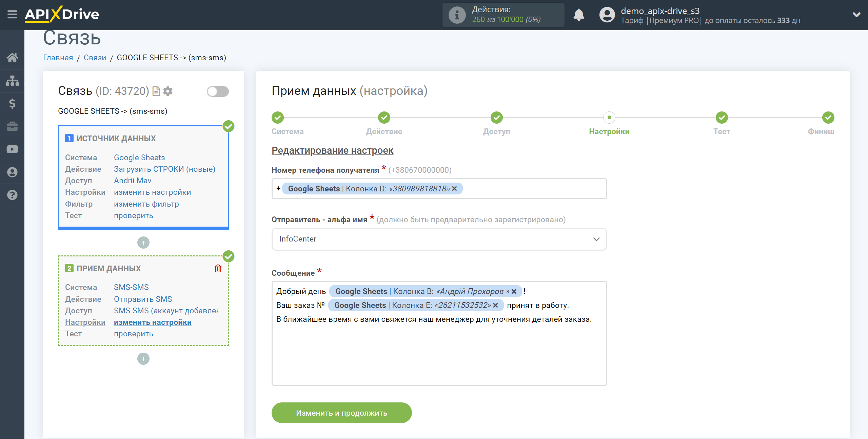Click Отправить SMS action link
This screenshot has width=868, height=439.
(143, 299)
